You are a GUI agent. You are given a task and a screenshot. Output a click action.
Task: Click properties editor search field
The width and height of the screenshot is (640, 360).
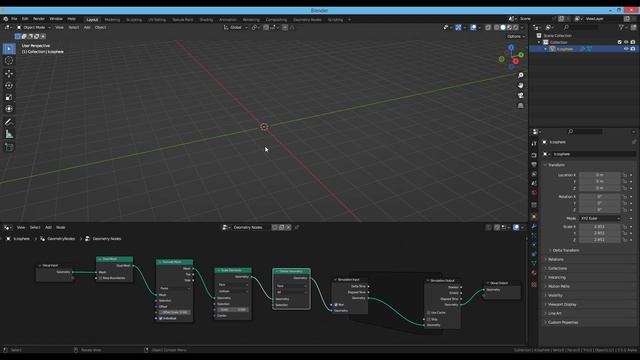pyautogui.click(x=585, y=131)
